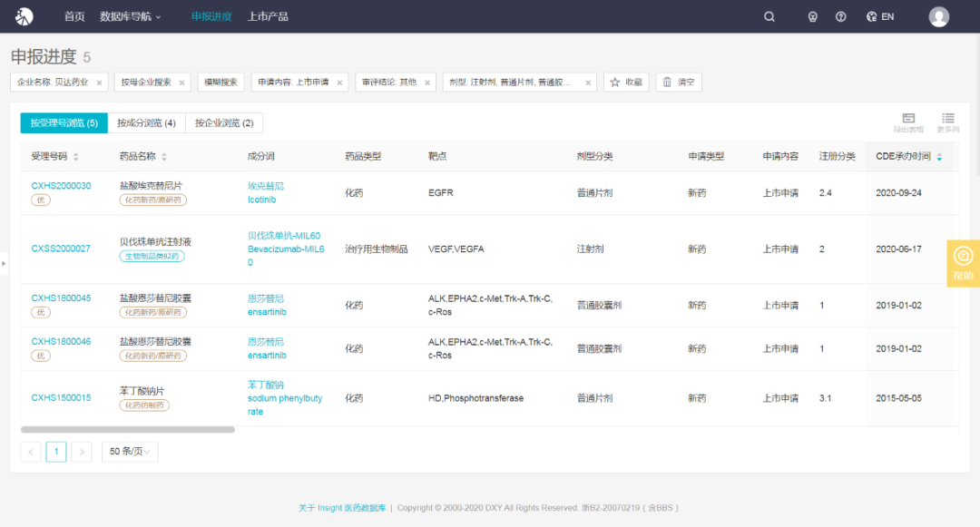The height and width of the screenshot is (527, 980).
Task: Open record CXHS1500015
Action: (x=62, y=398)
